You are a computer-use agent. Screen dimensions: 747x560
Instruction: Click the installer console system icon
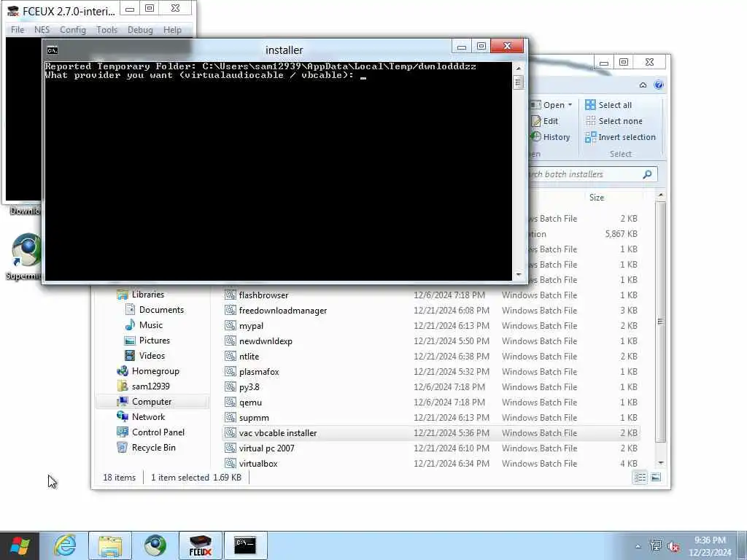pos(53,50)
